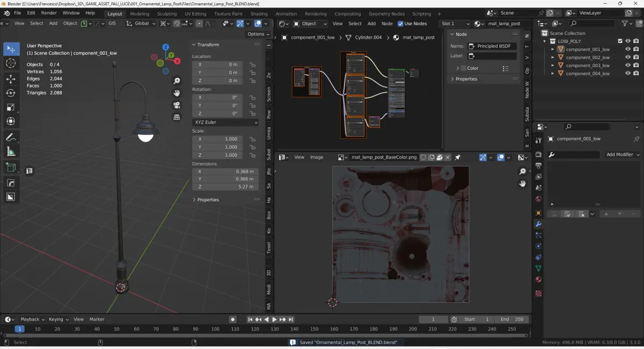Click the camera view icon in viewport
The image size is (644, 349).
click(177, 105)
